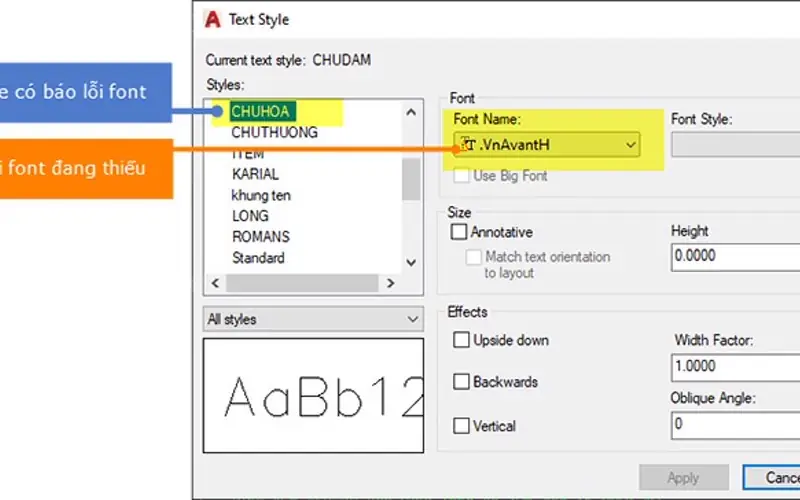Viewport: 800px width, 500px height.
Task: Select the LONG text style
Action: click(x=250, y=216)
